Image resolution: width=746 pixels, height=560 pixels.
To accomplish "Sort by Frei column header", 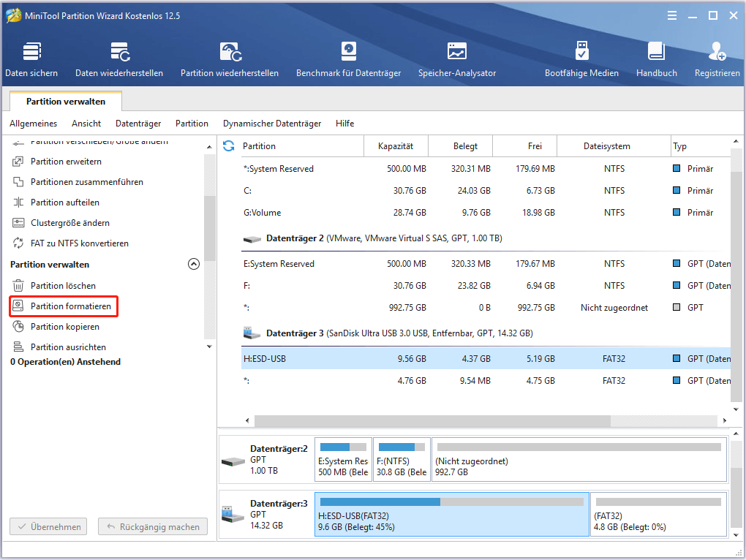I will click(x=525, y=146).
